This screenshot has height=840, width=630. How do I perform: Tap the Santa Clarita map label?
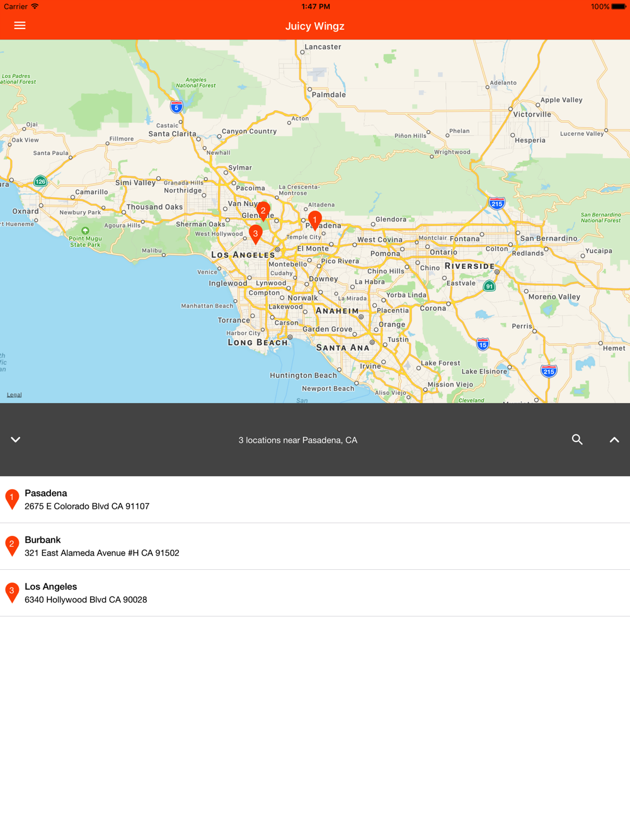click(173, 133)
